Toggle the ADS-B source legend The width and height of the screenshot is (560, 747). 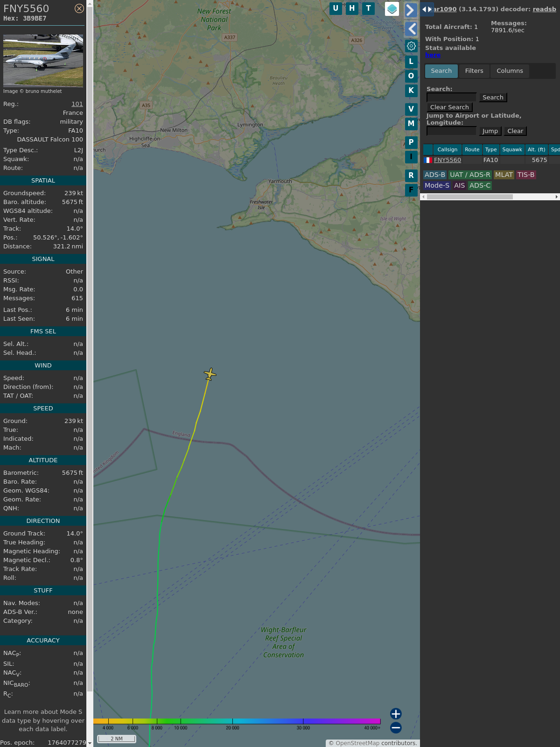(x=434, y=175)
